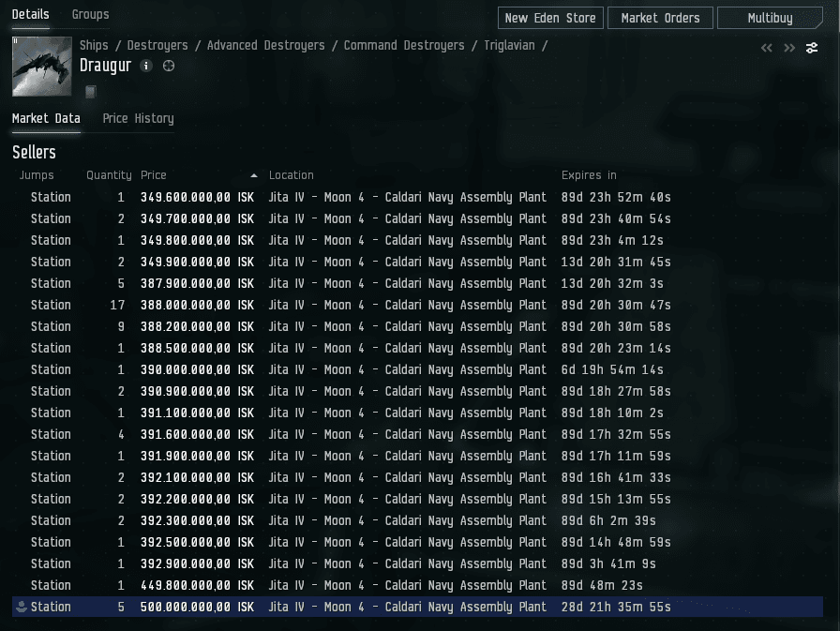This screenshot has width=840, height=631.
Task: Click the Draugur show info icon
Action: tap(145, 66)
